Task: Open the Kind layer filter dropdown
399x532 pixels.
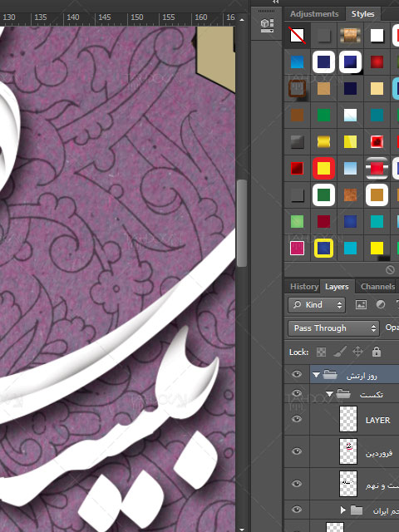Action: 317,305
